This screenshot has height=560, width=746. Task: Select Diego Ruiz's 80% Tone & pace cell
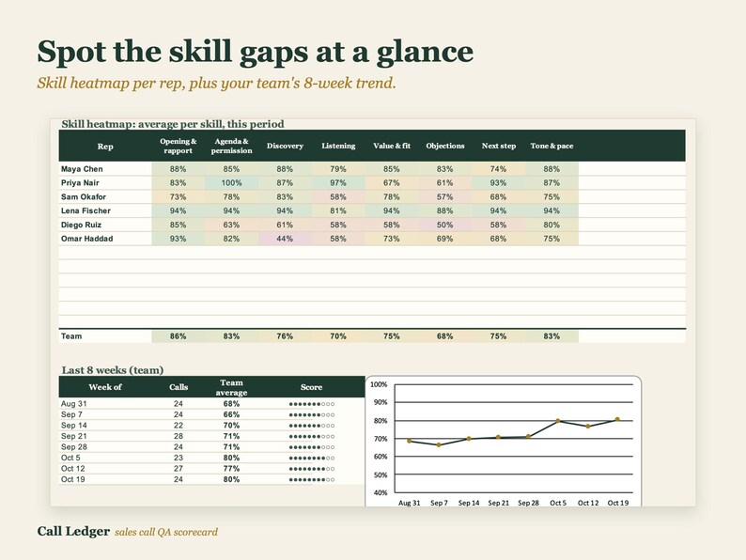(552, 225)
